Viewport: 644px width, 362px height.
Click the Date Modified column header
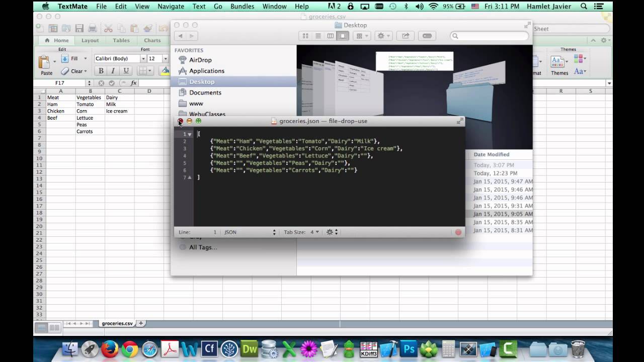click(492, 154)
